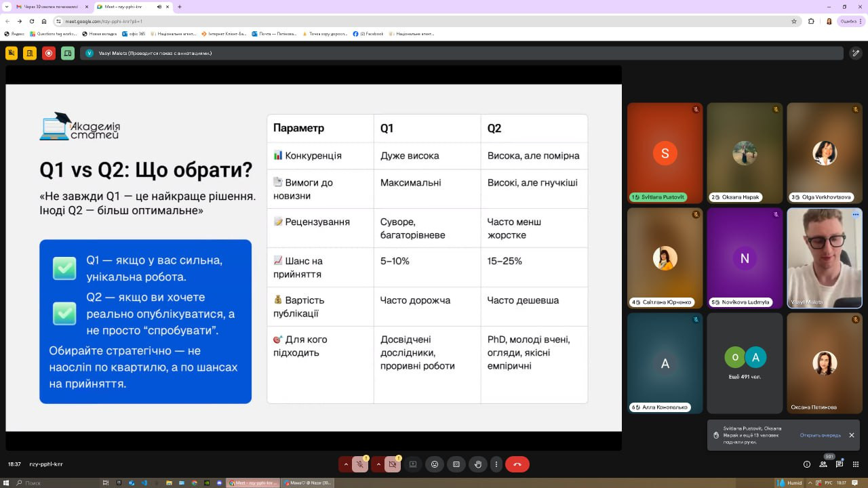Open options on Vasyl Maleta's tile
Viewport: 868px width, 488px height.
pos(856,214)
